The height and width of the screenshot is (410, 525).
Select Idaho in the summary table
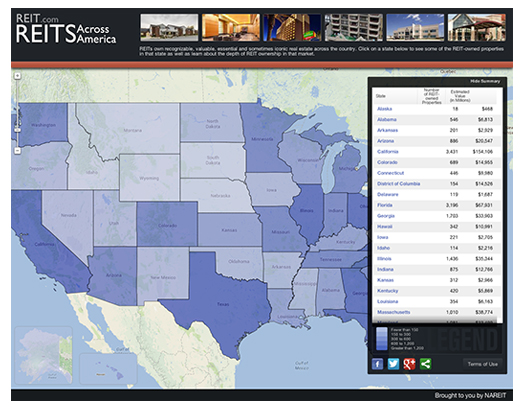383,248
